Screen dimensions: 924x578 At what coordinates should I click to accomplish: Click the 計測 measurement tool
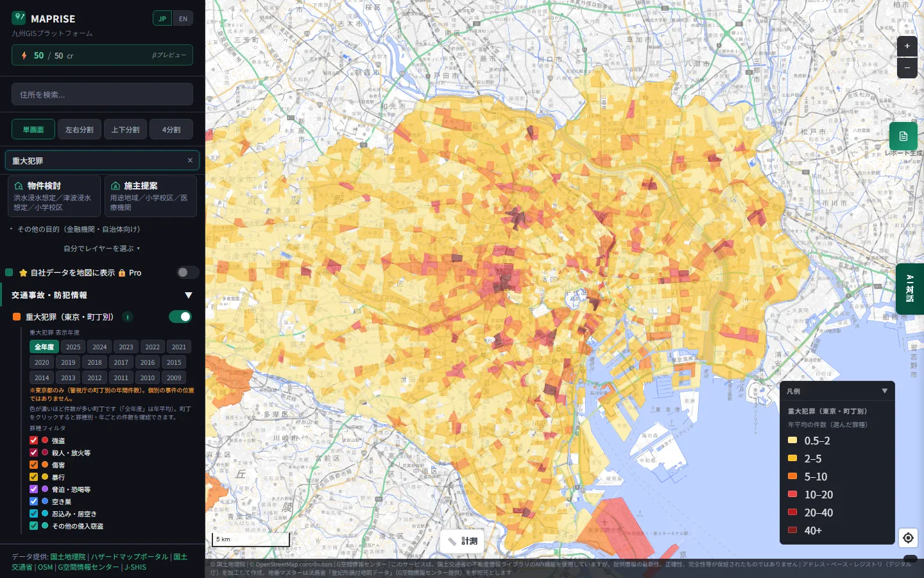pos(463,541)
